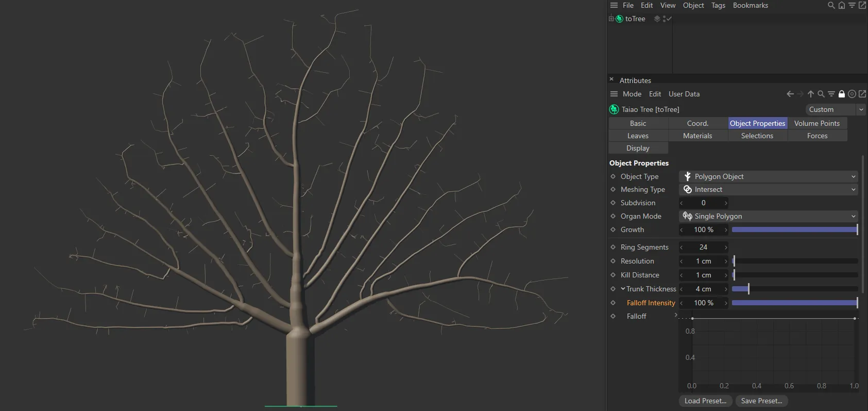Open the Tags menu
The height and width of the screenshot is (411, 868).
718,5
